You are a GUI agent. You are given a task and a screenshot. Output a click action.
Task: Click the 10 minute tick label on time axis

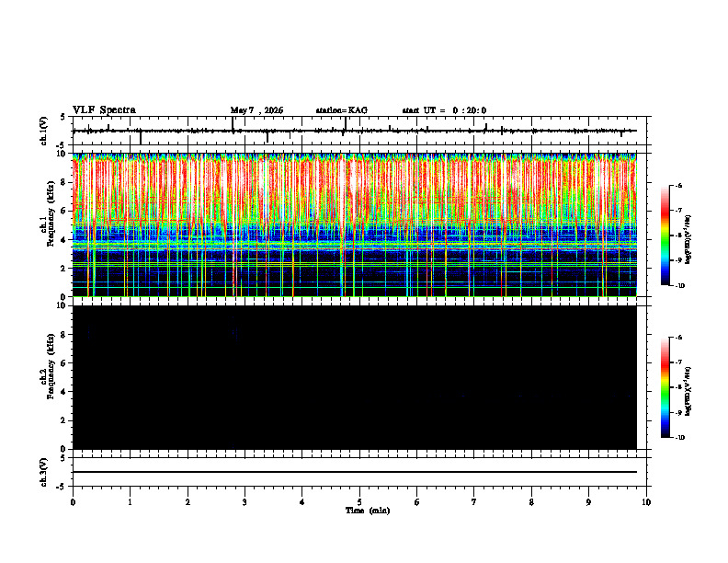coord(646,502)
